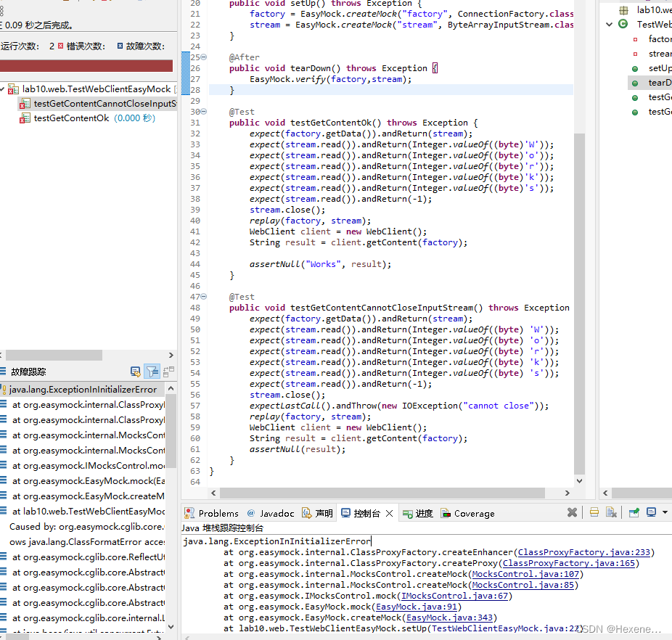Select trace line 'at org.easymock.EasyMock.mock(Ea'
The height and width of the screenshot is (640, 672).
tap(82, 481)
